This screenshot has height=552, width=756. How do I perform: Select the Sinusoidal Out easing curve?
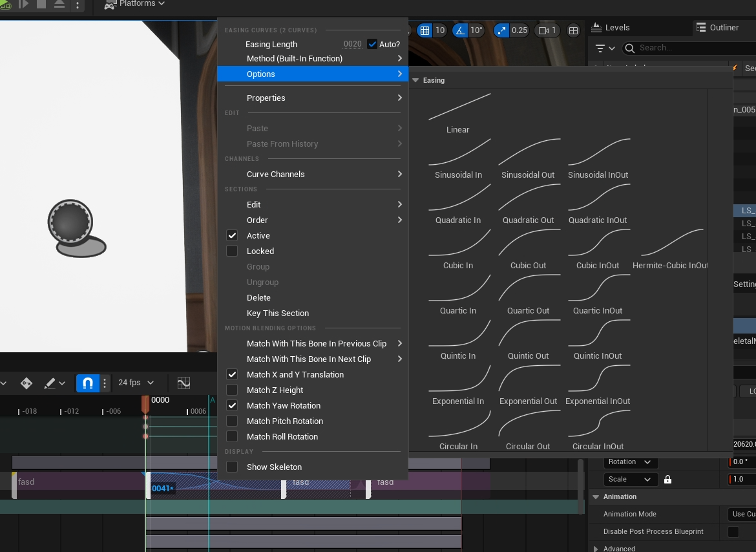point(528,159)
